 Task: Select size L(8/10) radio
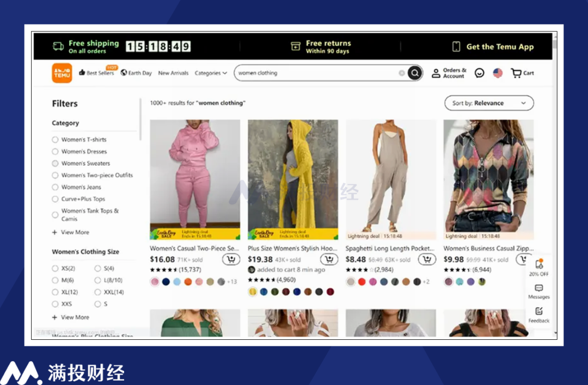pos(97,280)
